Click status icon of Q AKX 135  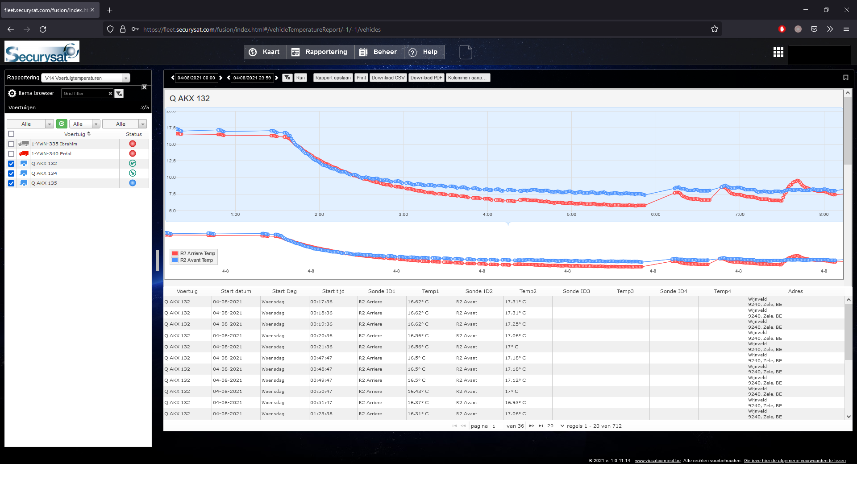133,183
